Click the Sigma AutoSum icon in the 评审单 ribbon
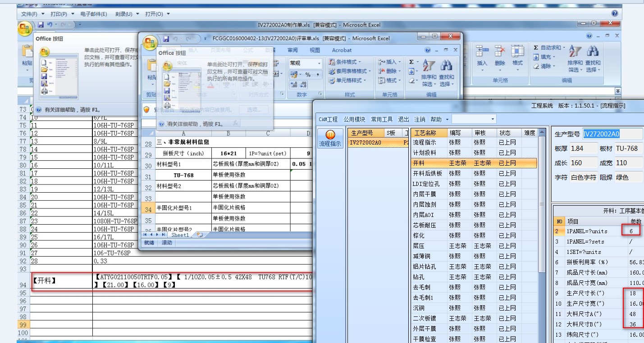Viewport: 644px width, 343px height. click(x=411, y=62)
